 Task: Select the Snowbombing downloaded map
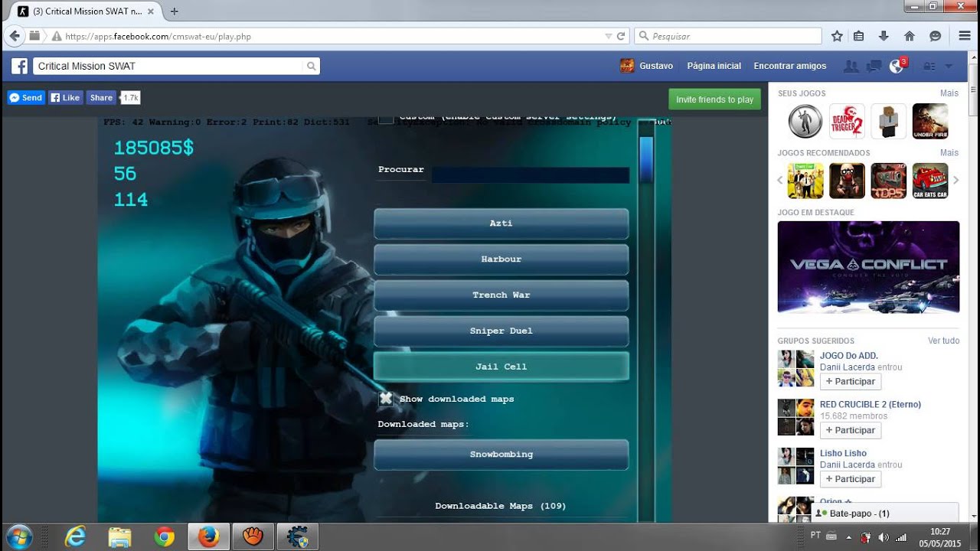coord(501,455)
